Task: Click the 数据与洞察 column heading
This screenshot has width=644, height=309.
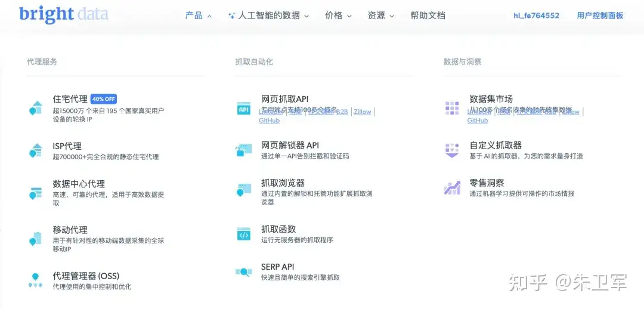Action: coord(463,61)
